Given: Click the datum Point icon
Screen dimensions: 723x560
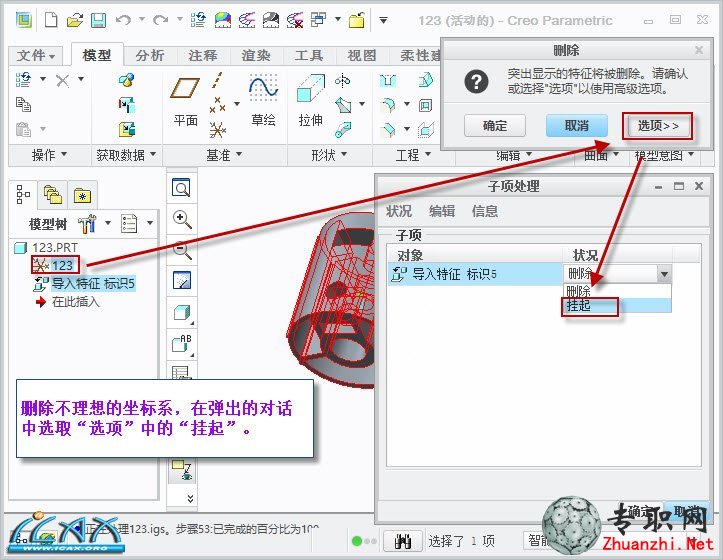Looking at the screenshot, I should pos(217,105).
